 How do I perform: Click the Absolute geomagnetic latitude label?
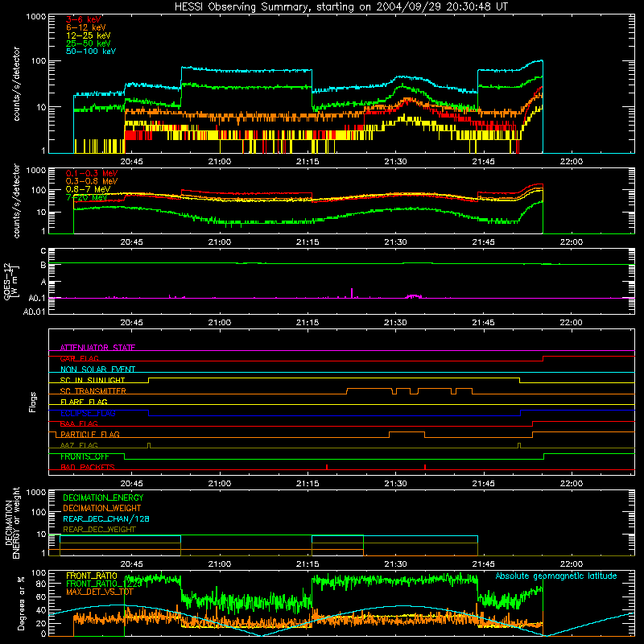(x=556, y=576)
